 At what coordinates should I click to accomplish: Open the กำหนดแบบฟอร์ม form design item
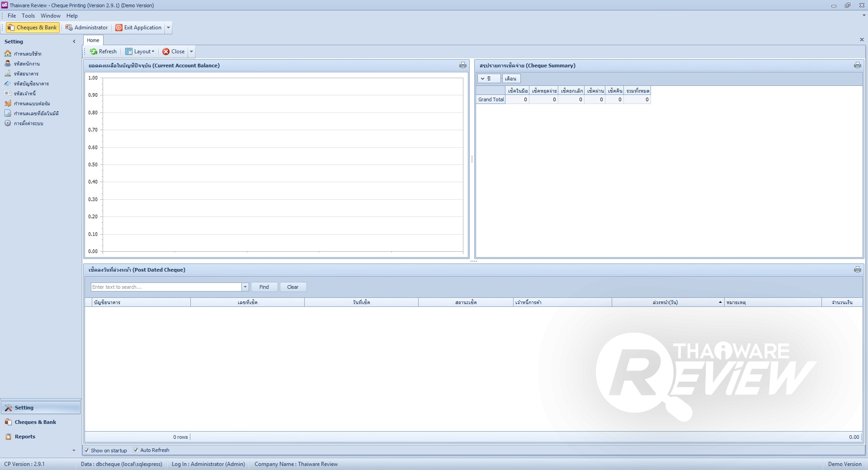click(x=28, y=103)
